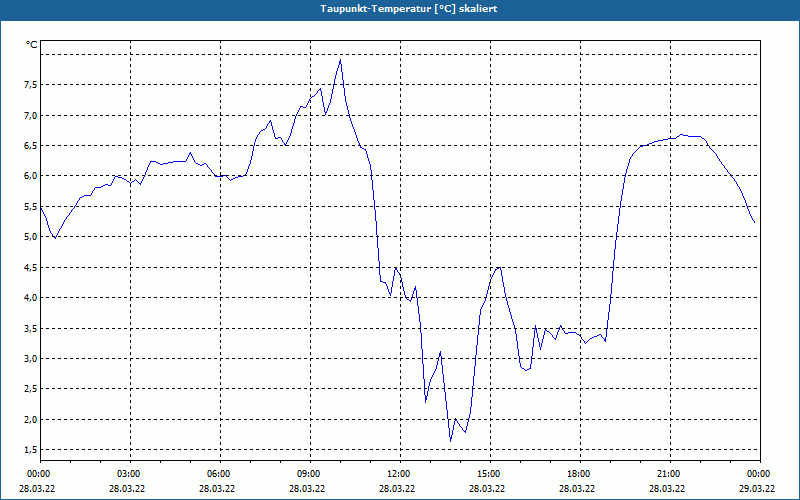Select the 7,0 y-axis label
This screenshot has width=800, height=500.
pos(31,116)
